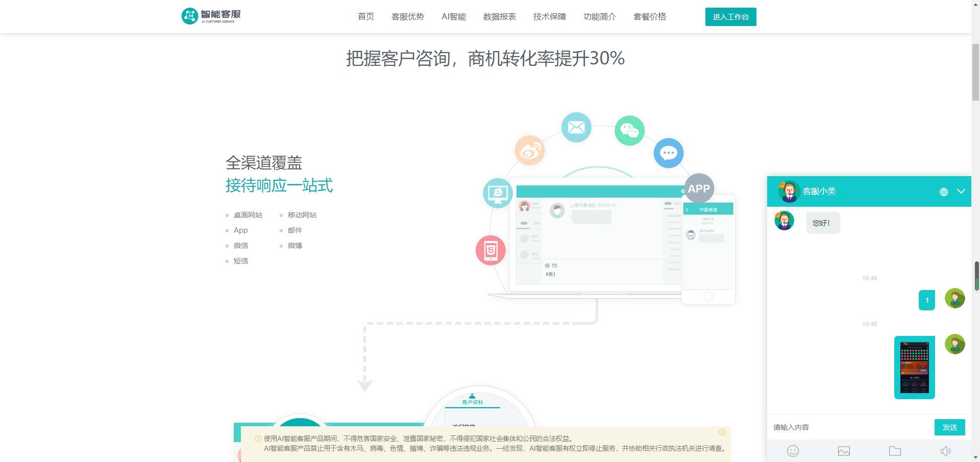Click the desktop website browser icon

pyautogui.click(x=498, y=193)
